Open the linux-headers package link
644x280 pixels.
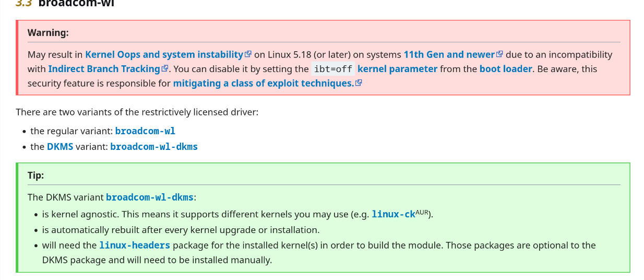coord(135,245)
